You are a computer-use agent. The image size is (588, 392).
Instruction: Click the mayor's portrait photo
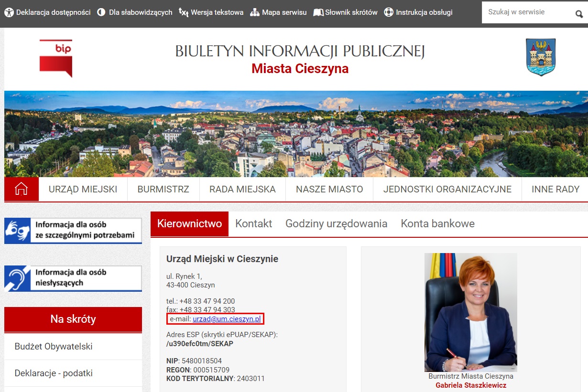pyautogui.click(x=471, y=312)
